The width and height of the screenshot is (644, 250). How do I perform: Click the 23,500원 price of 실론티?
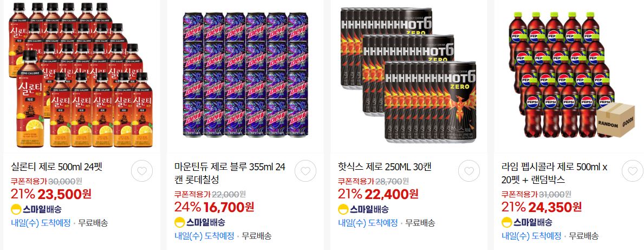[64, 194]
